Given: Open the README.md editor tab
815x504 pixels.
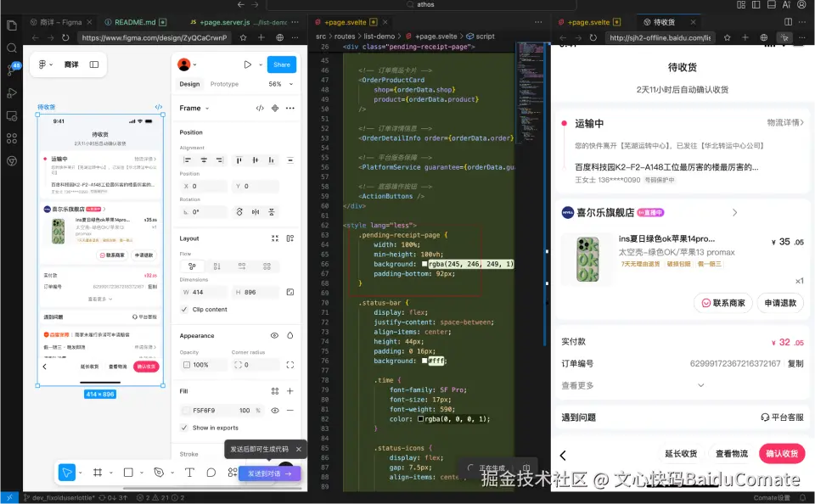Looking at the screenshot, I should [x=135, y=22].
